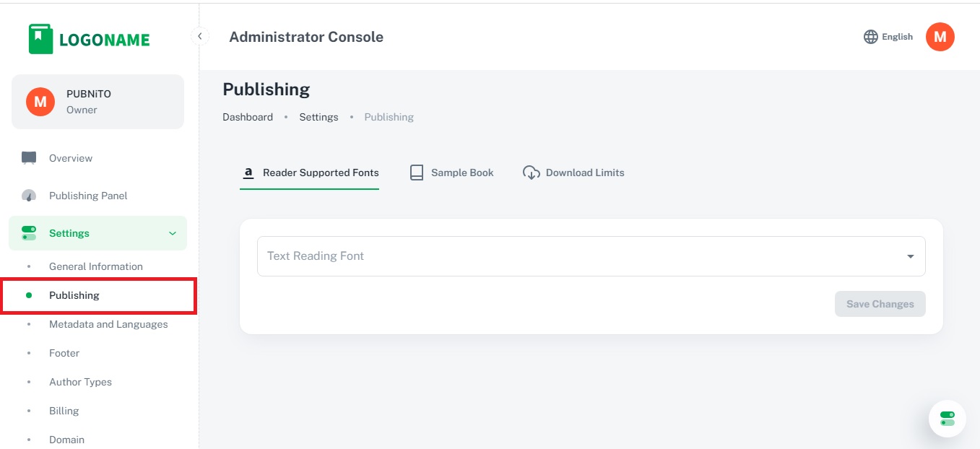Click the Overview monitor icon

29,158
